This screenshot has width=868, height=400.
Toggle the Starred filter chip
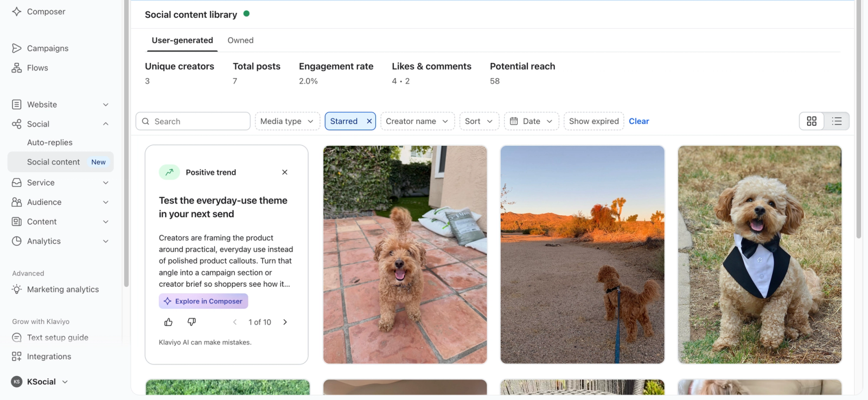tap(344, 121)
